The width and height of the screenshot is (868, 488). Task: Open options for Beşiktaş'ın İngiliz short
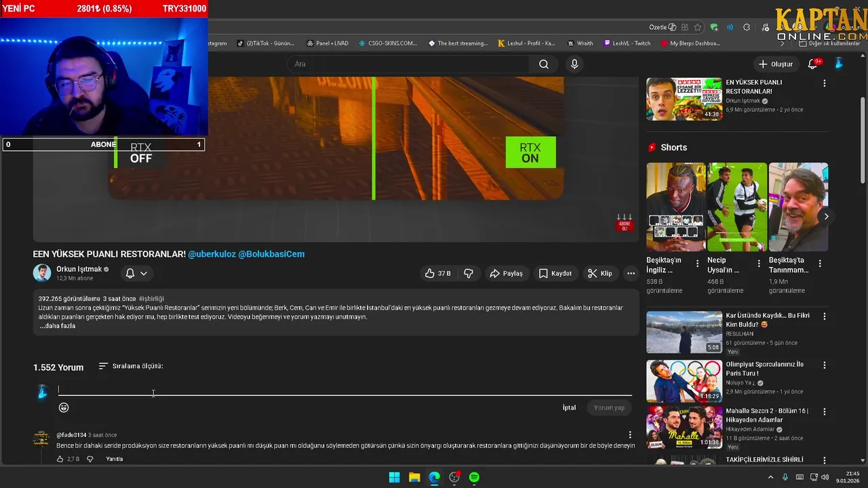(x=698, y=264)
